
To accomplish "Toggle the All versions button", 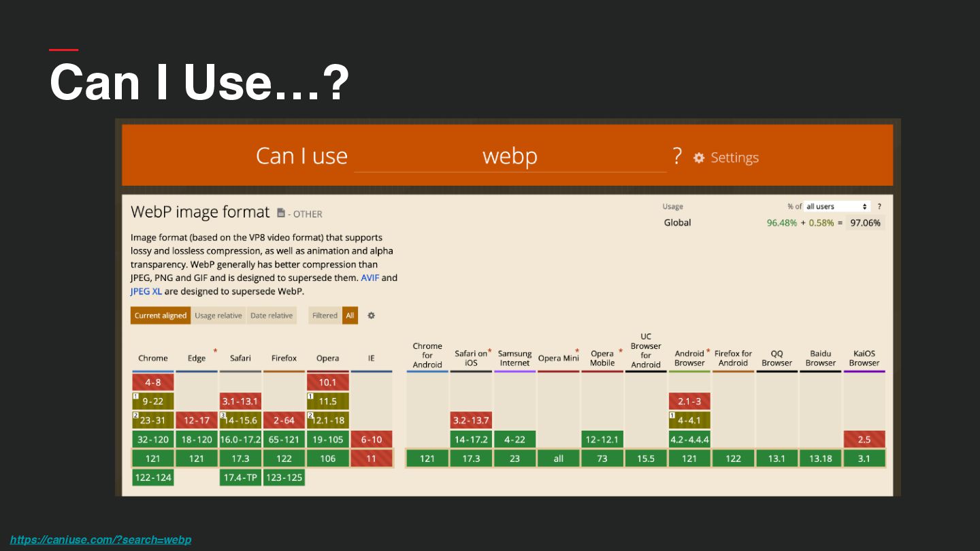I will 350,316.
